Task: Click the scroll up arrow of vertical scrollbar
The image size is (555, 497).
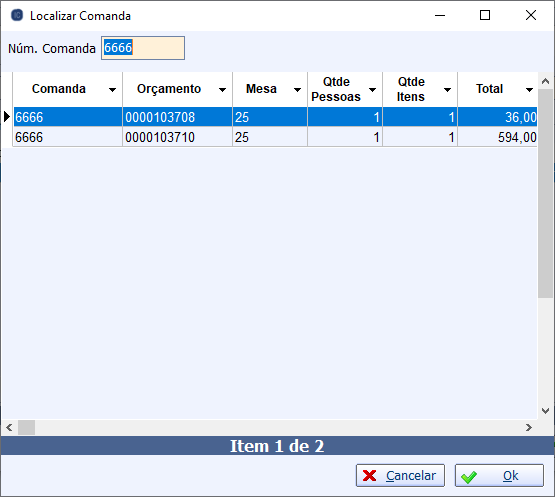Action: (x=545, y=81)
